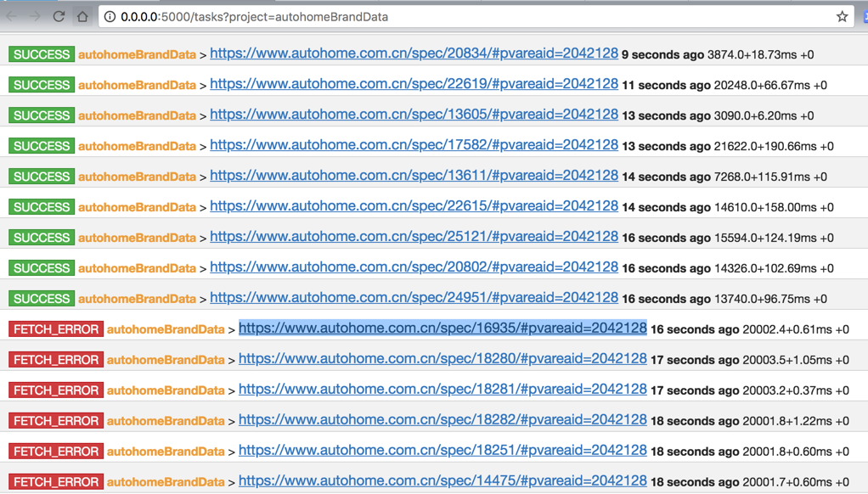Screen dimensions: 868x494
Task: Click SUCCESS badge on spec/22615 row
Action: [x=42, y=207]
